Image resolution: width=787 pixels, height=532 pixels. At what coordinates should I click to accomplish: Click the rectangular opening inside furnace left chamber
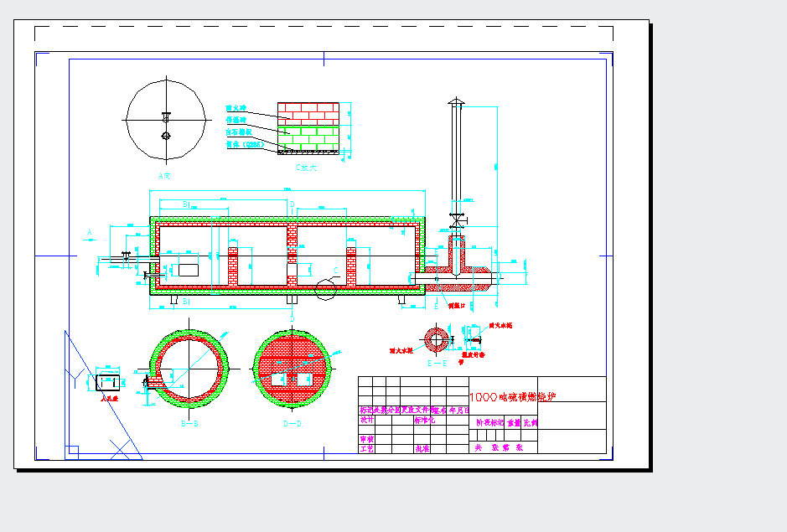pyautogui.click(x=187, y=271)
